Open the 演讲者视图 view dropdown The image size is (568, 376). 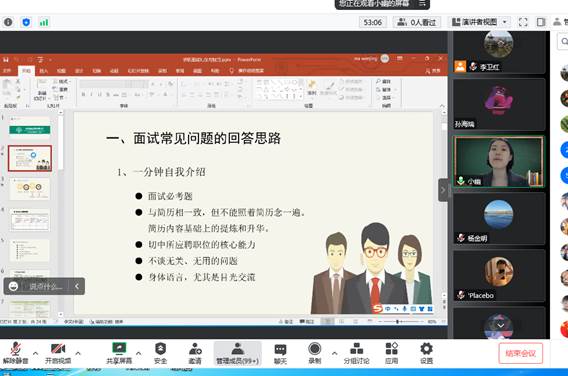479,22
